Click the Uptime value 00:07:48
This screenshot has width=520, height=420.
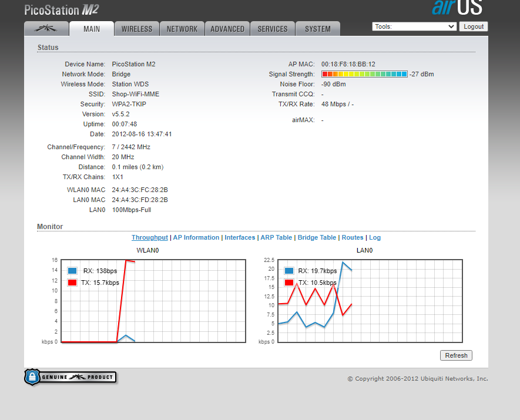pyautogui.click(x=125, y=124)
